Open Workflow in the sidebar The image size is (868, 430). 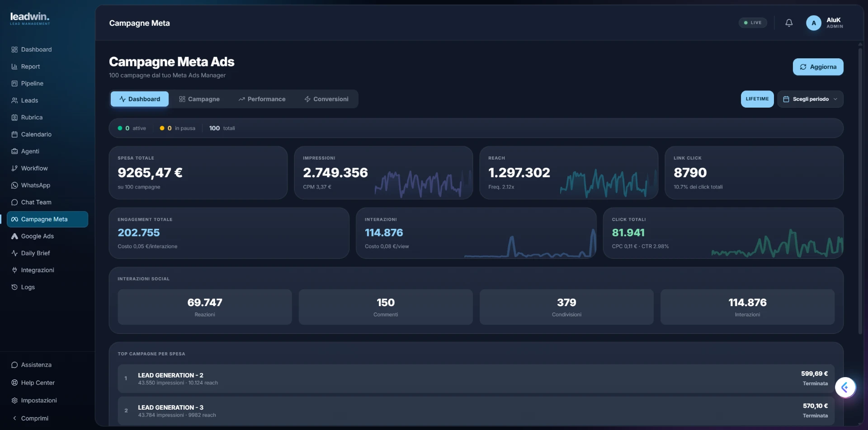point(47,168)
